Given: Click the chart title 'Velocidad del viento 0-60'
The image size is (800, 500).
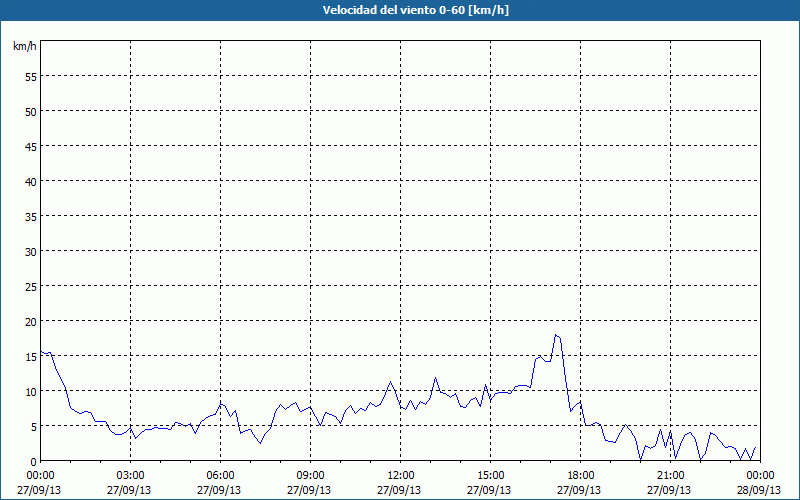Looking at the screenshot, I should point(400,10).
